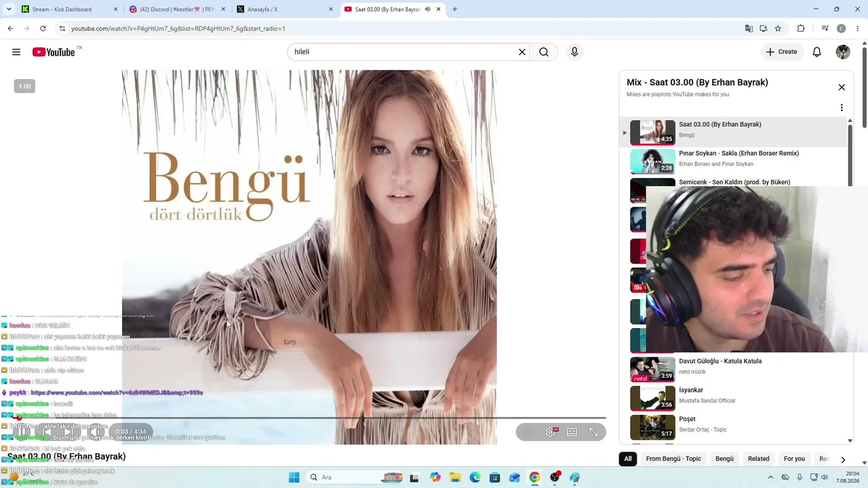Translate this page icon in address bar
Image resolution: width=868 pixels, height=488 pixels.
[x=749, y=28]
